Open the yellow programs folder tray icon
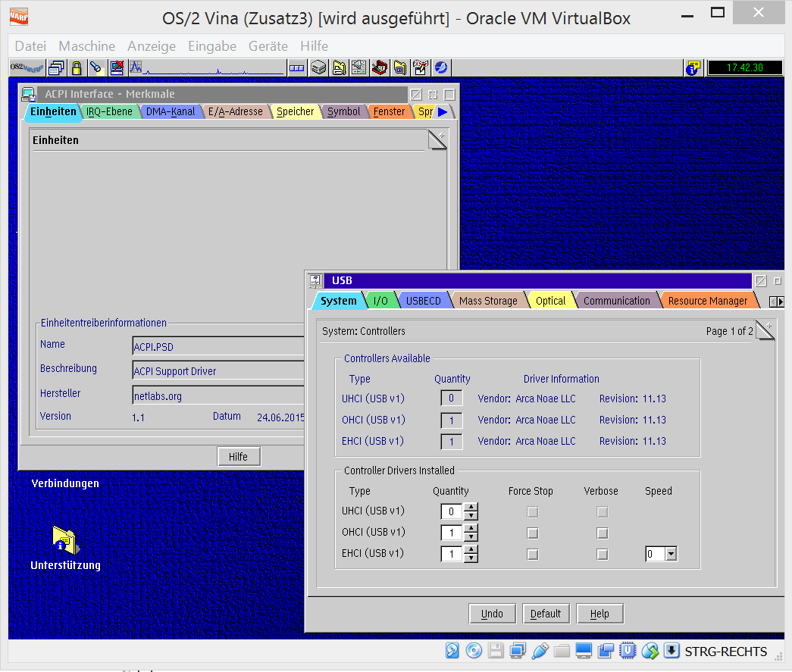The image size is (792, 672). click(x=399, y=67)
